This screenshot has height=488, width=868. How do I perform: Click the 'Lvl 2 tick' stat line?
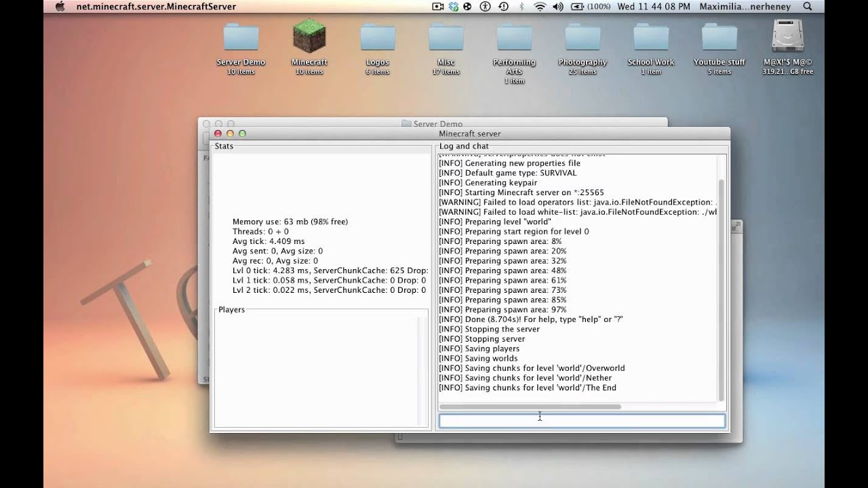(x=330, y=290)
